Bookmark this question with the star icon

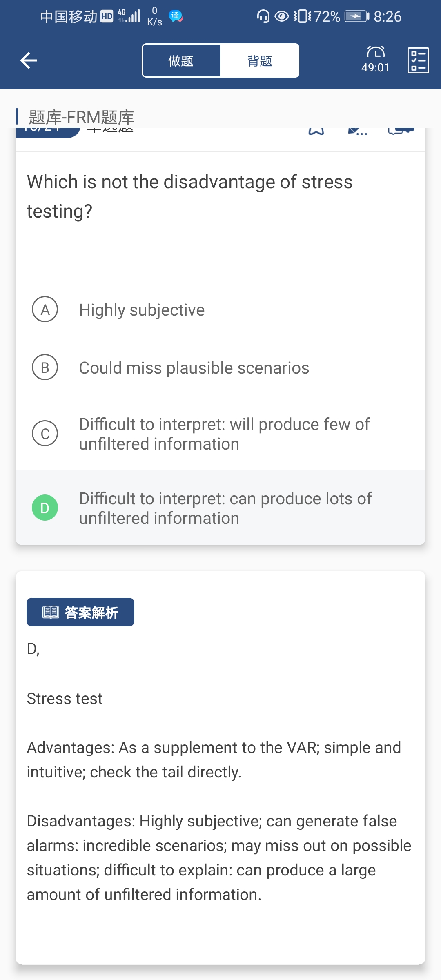[316, 131]
